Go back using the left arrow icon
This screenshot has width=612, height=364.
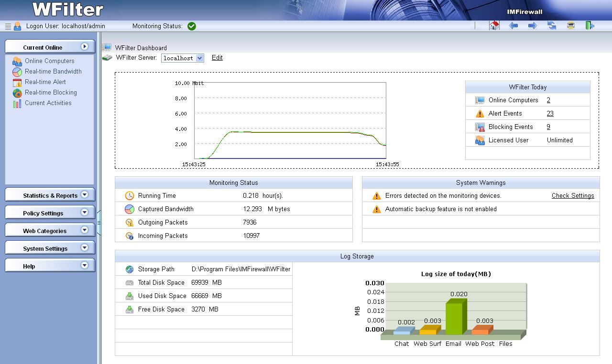(x=514, y=26)
